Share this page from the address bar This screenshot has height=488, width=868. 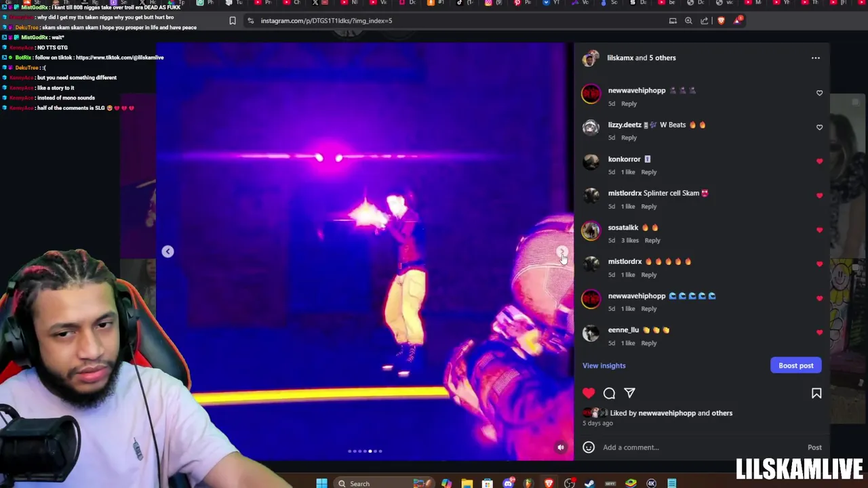tap(705, 20)
